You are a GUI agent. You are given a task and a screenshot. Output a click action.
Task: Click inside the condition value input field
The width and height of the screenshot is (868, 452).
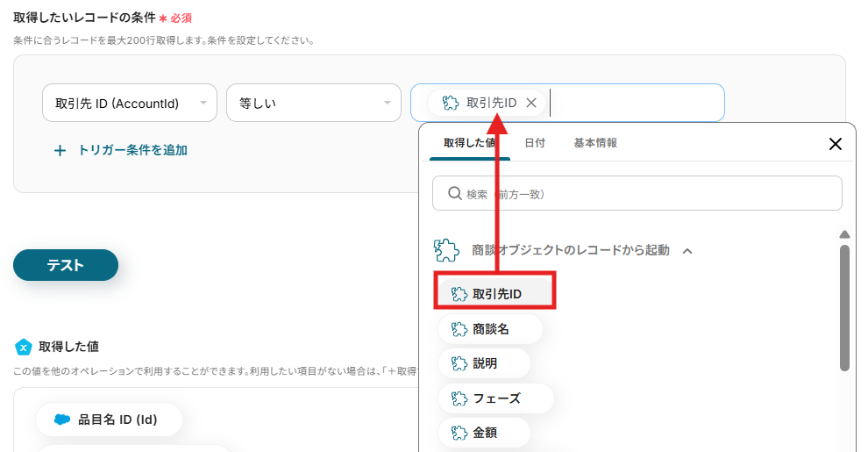click(x=567, y=103)
